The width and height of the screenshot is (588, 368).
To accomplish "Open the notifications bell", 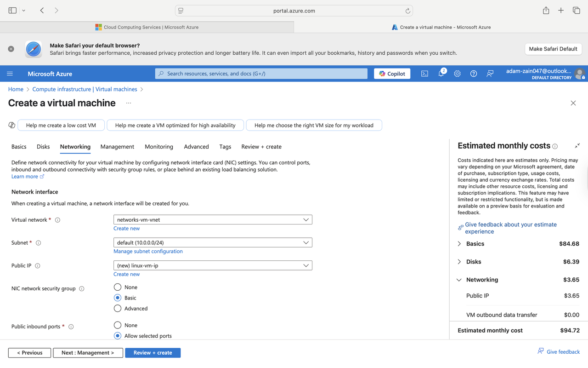I will 441,74.
